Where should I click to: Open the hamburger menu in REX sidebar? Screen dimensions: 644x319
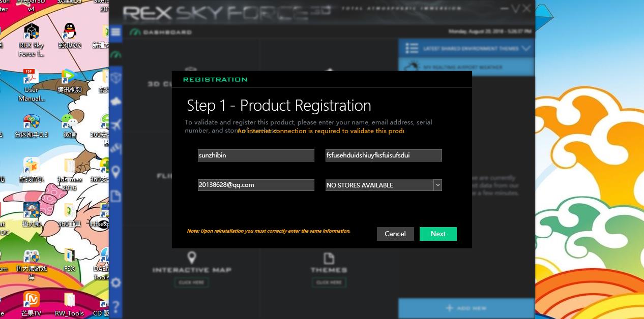[116, 32]
